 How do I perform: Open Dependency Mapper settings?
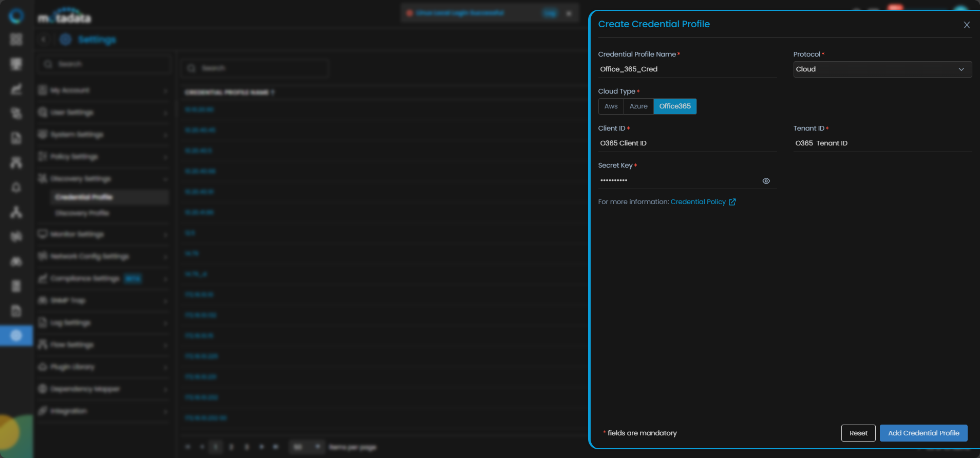(103, 389)
